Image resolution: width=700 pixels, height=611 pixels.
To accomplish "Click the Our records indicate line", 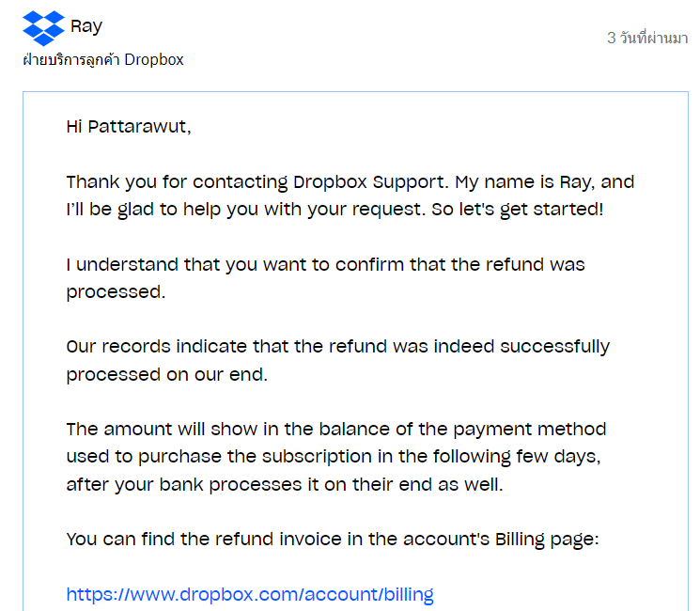I will [x=338, y=347].
